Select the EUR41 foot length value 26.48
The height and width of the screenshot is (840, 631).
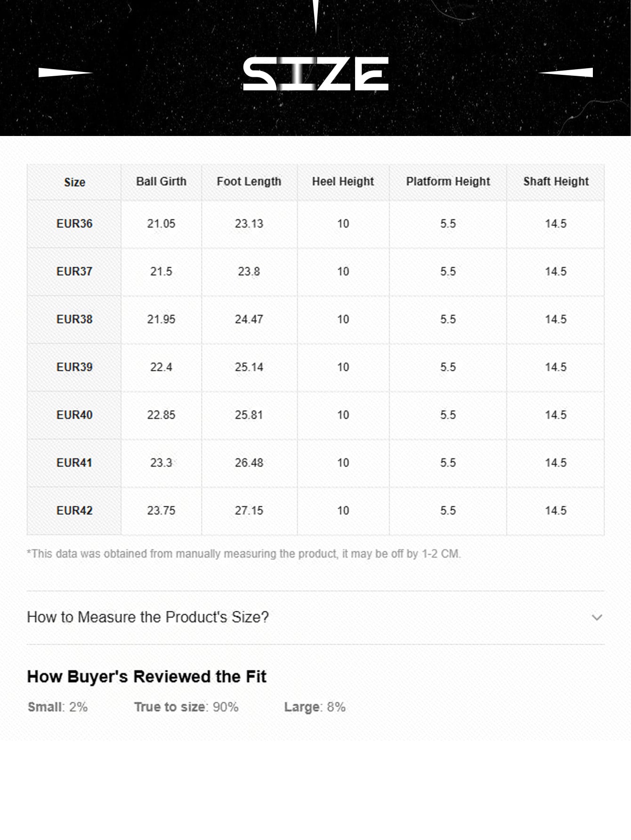pyautogui.click(x=249, y=463)
